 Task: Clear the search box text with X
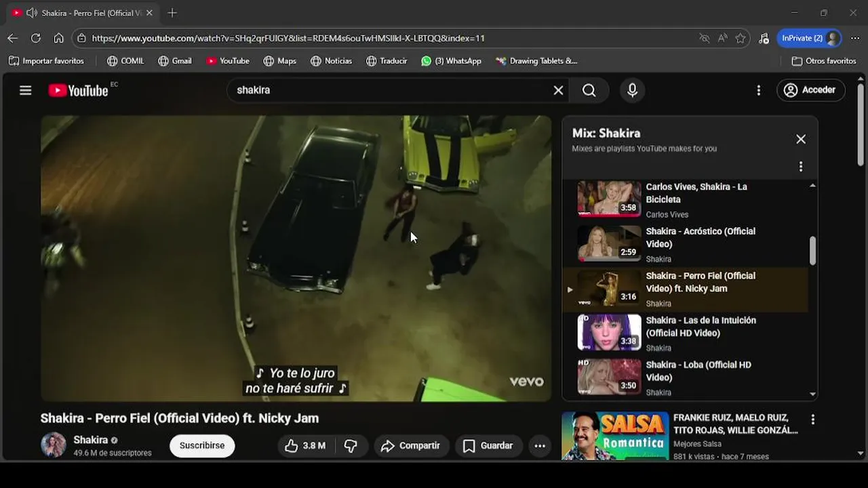(x=558, y=90)
